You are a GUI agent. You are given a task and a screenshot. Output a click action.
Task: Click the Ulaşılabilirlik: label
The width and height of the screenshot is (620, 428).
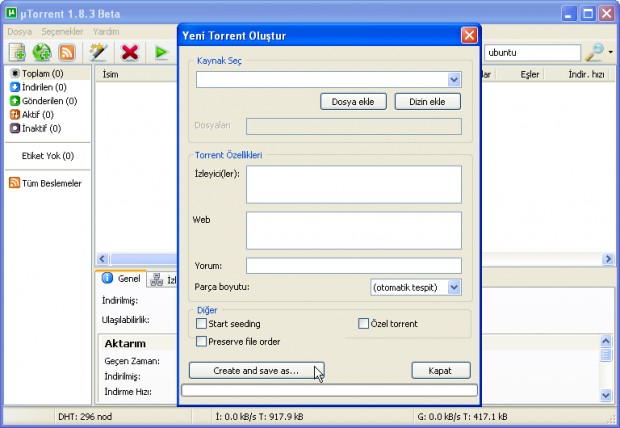click(x=126, y=320)
